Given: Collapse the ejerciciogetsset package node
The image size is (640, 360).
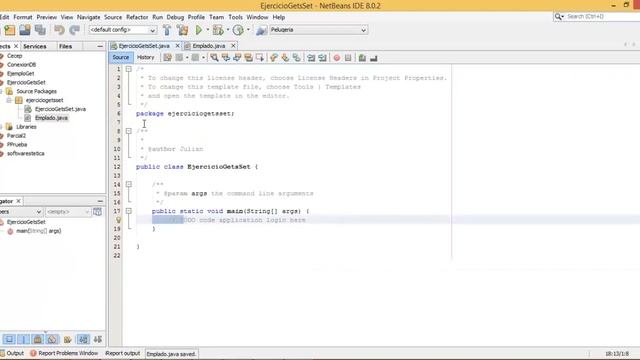Looking at the screenshot, I should [9, 100].
